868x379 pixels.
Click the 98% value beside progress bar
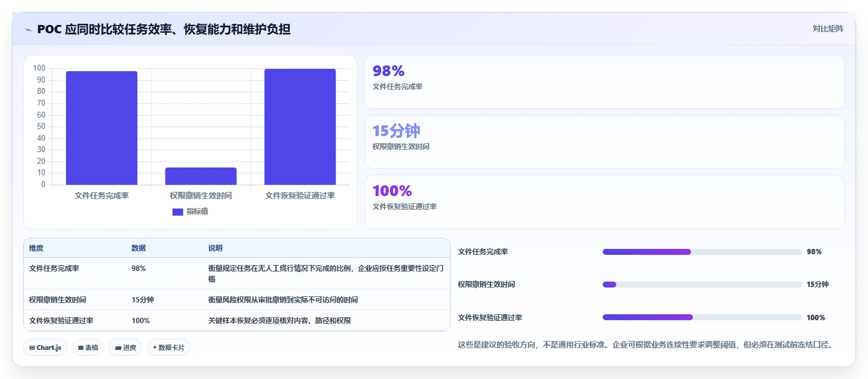(814, 252)
